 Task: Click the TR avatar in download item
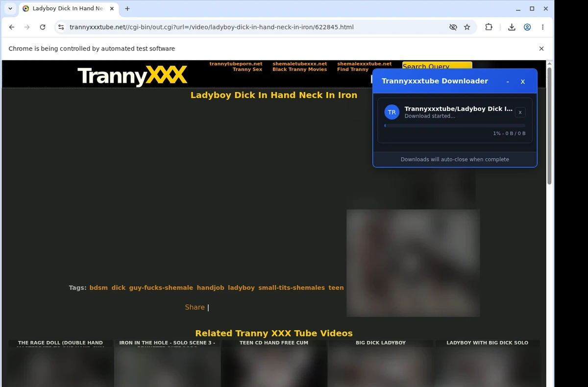coord(392,112)
